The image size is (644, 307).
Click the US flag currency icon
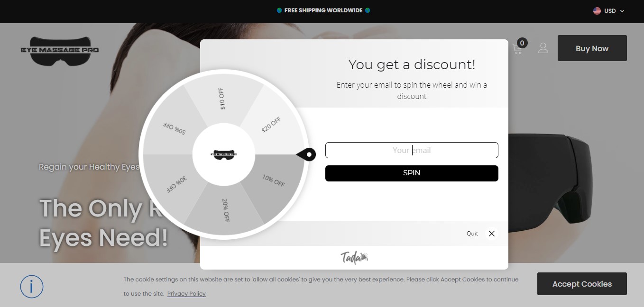(597, 11)
